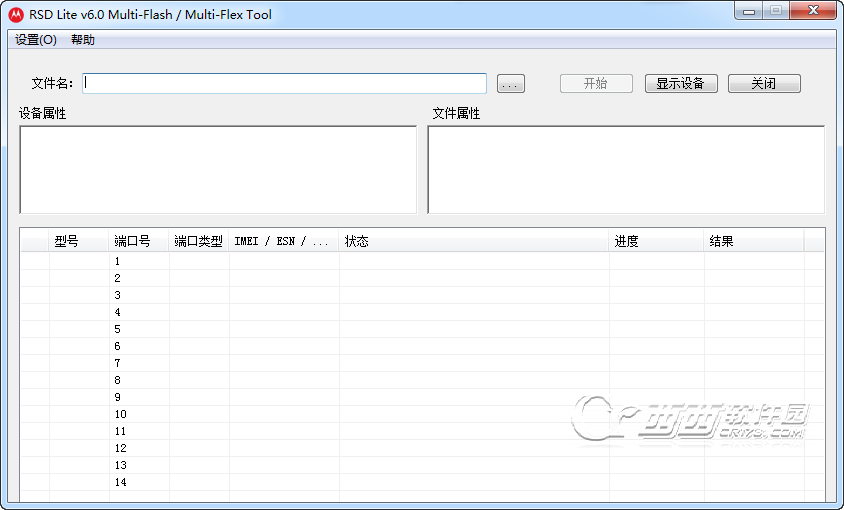This screenshot has height=510, width=844.
Task: Click the 进度 column header
Action: click(657, 241)
